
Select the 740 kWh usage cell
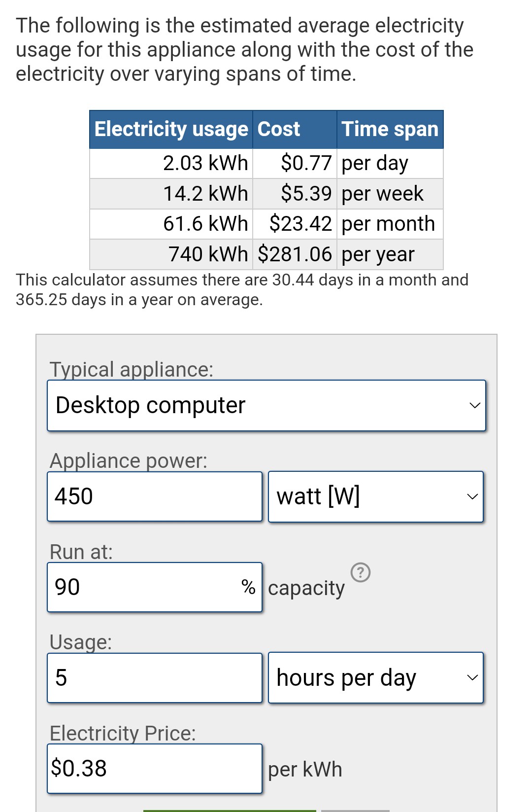tap(171, 254)
